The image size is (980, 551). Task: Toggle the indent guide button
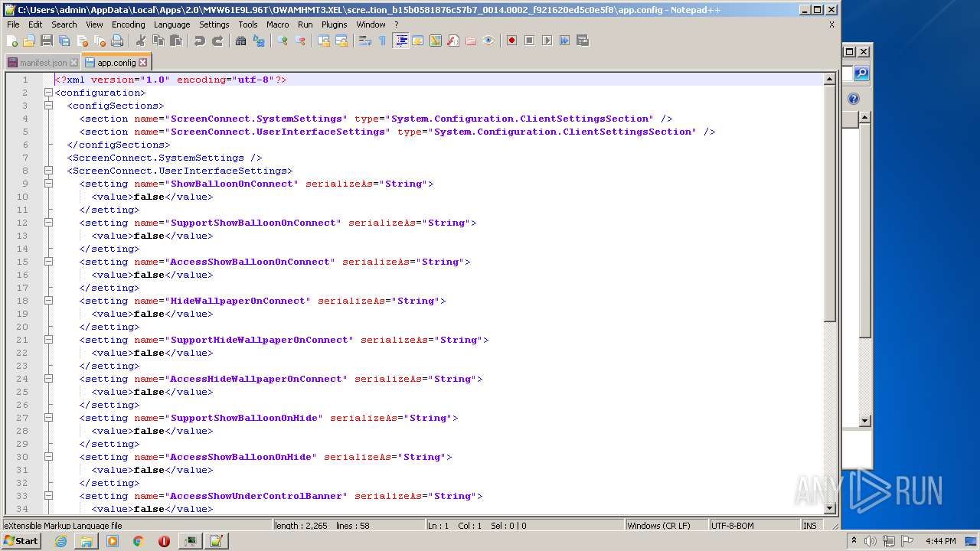tap(400, 41)
